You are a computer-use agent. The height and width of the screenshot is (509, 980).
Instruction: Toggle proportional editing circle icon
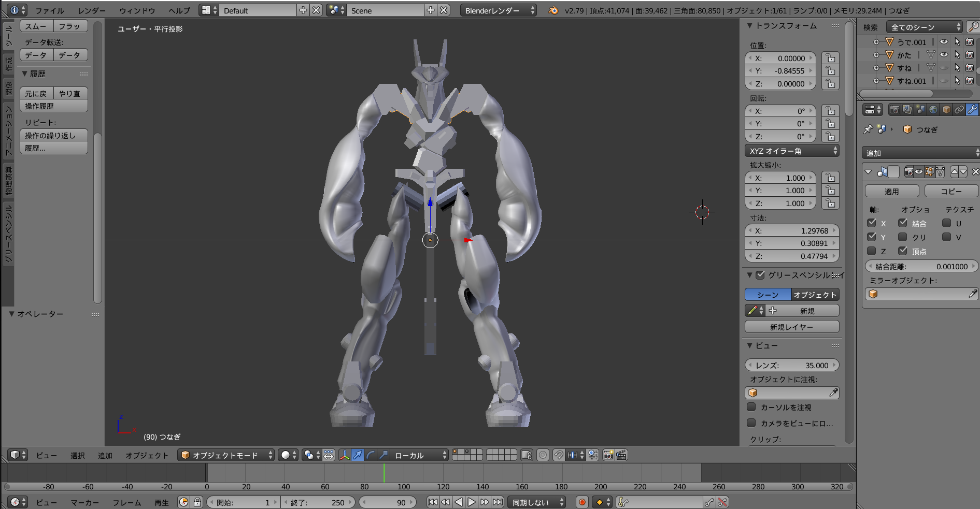[x=543, y=455]
